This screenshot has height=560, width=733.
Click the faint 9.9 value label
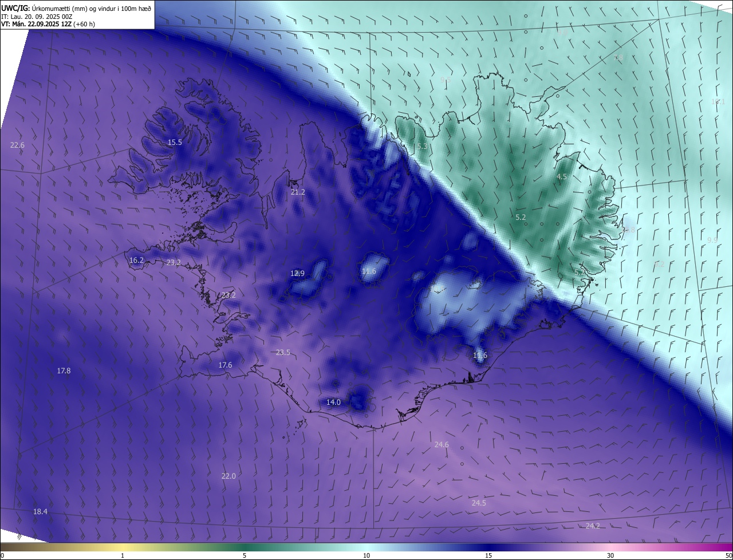click(x=712, y=240)
